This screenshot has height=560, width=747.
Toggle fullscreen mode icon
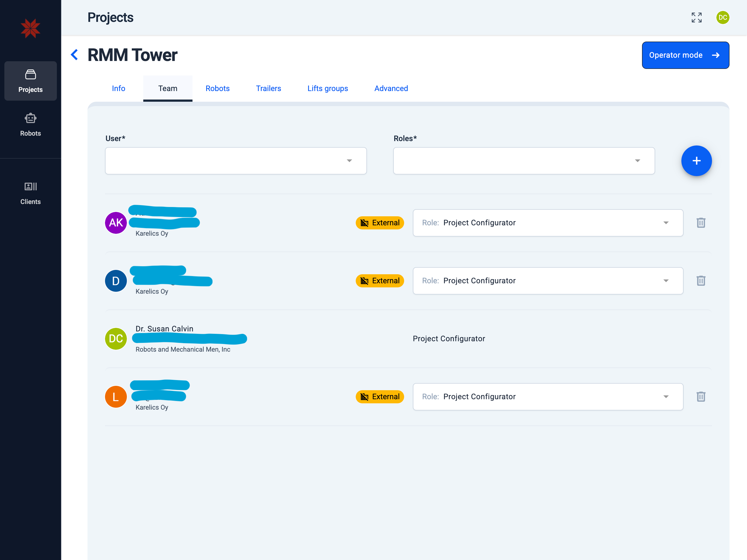point(696,17)
